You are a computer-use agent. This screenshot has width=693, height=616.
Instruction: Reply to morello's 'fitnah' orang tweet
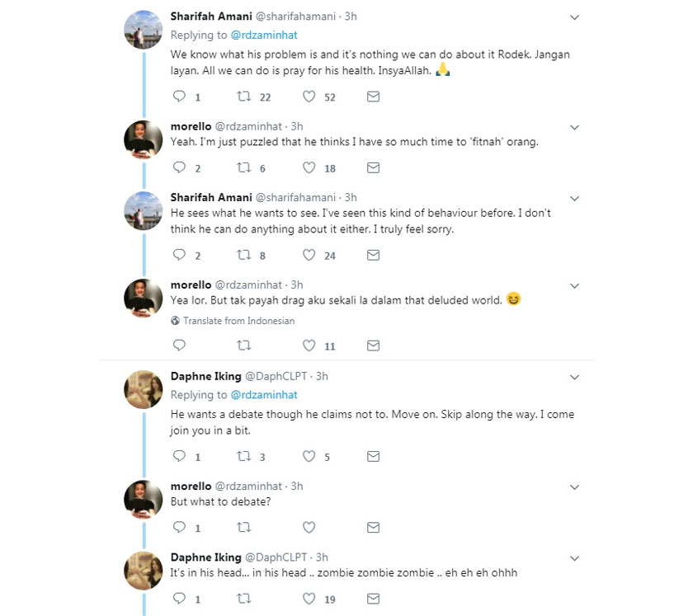click(179, 168)
